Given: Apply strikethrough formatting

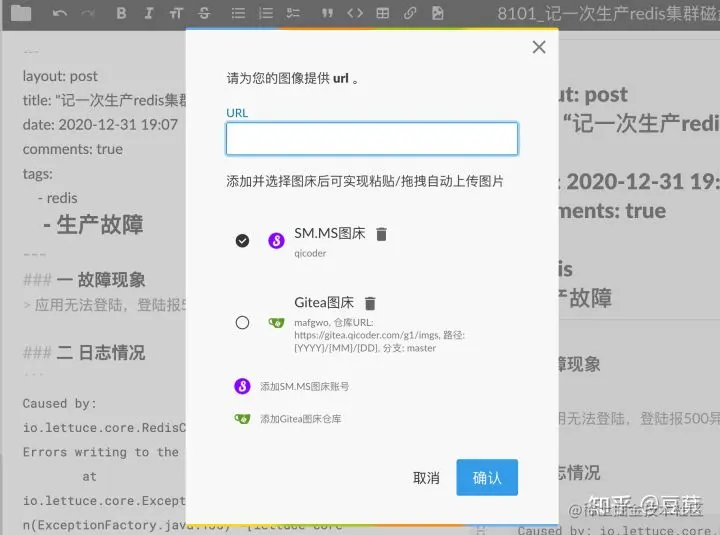Looking at the screenshot, I should click(204, 13).
